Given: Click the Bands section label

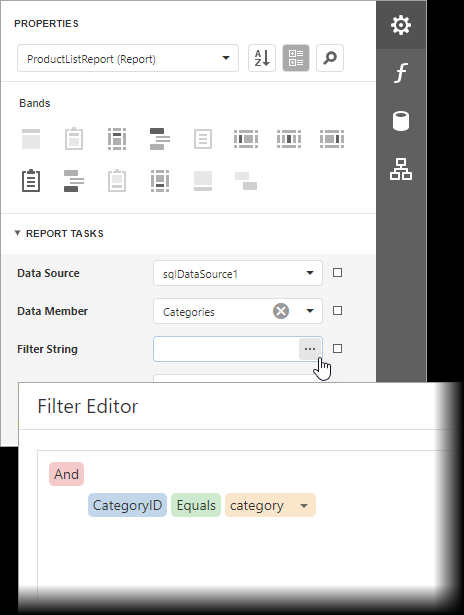Looking at the screenshot, I should click(x=35, y=103).
